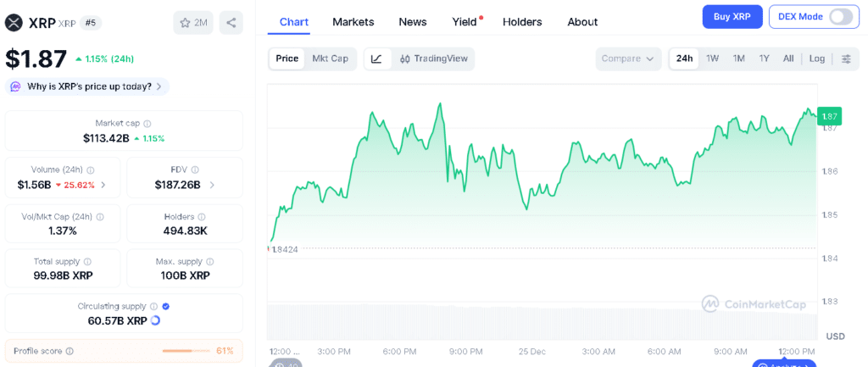The image size is (868, 367).
Task: Click the #5 rank badge
Action: pos(91,23)
